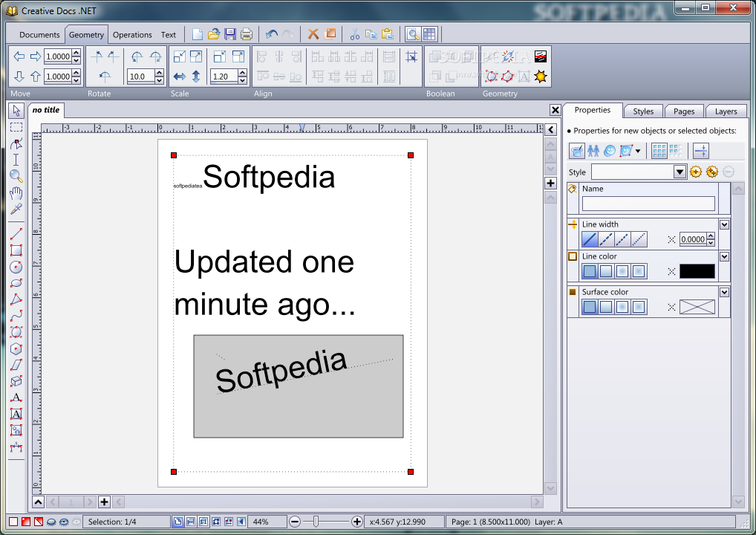Increase the Scale factor 1.20 stepper
This screenshot has width=756, height=535.
click(243, 73)
